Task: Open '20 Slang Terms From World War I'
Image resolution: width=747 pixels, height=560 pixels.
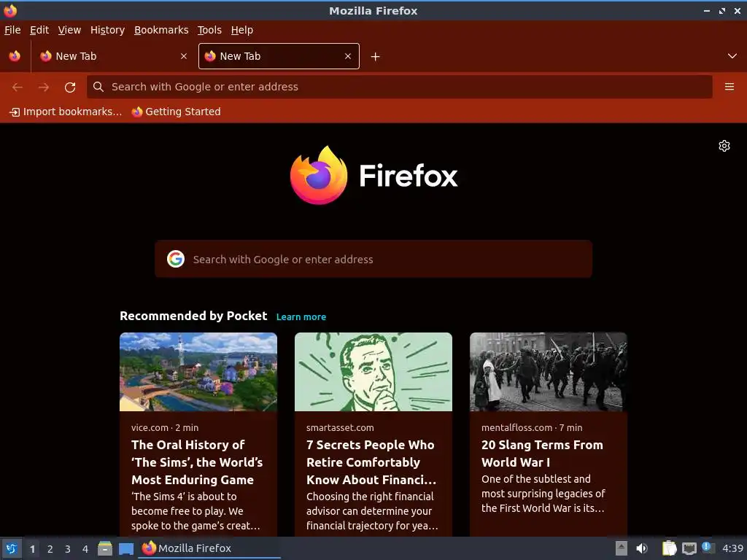Action: 542,454
